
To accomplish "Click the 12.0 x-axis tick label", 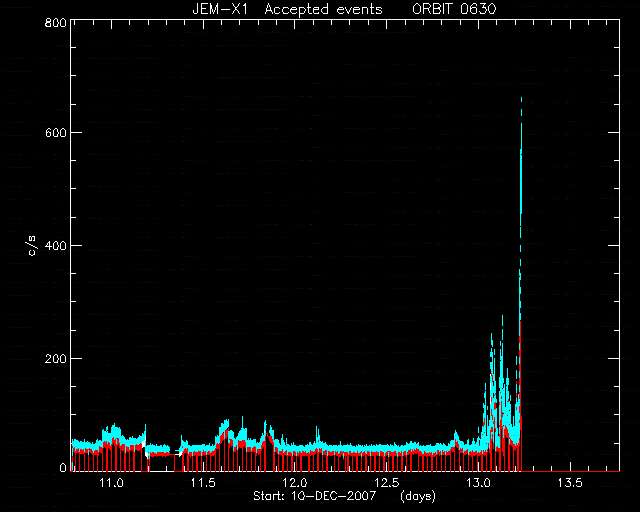I will (x=295, y=483).
